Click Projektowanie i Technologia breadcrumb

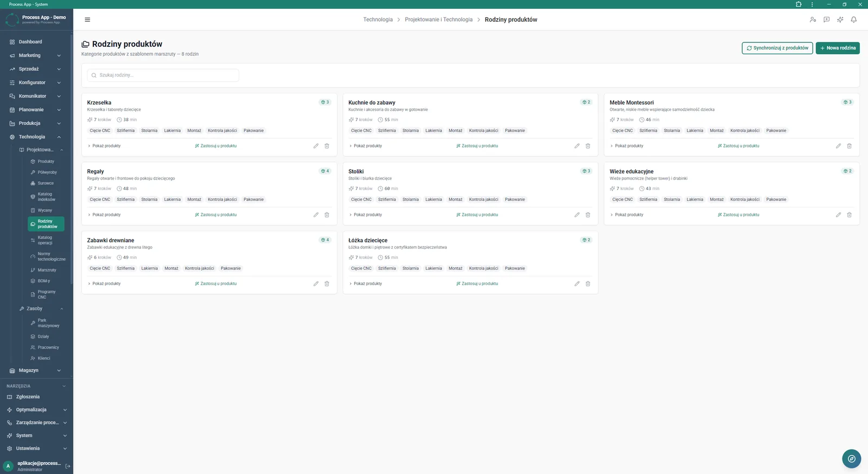coord(438,20)
